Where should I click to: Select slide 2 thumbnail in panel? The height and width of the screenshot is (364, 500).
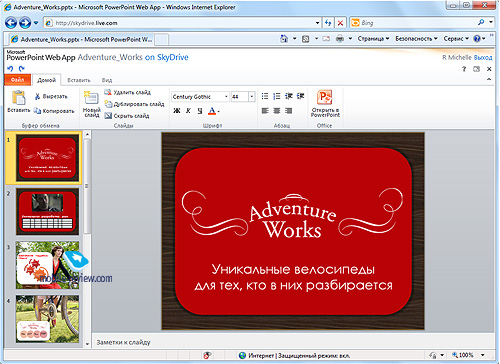pos(47,212)
